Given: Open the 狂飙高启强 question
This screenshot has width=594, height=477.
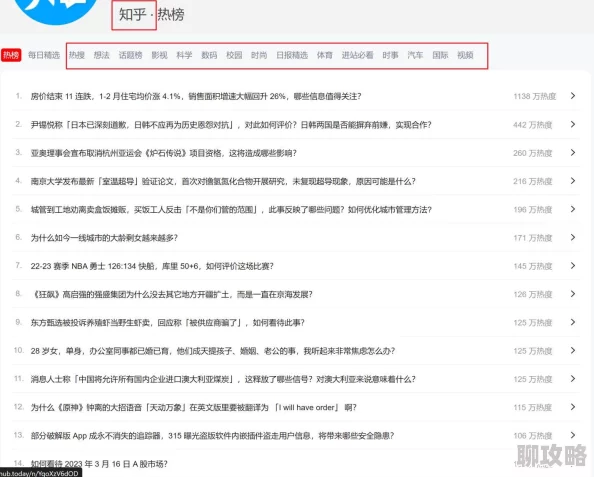Looking at the screenshot, I should [172, 294].
